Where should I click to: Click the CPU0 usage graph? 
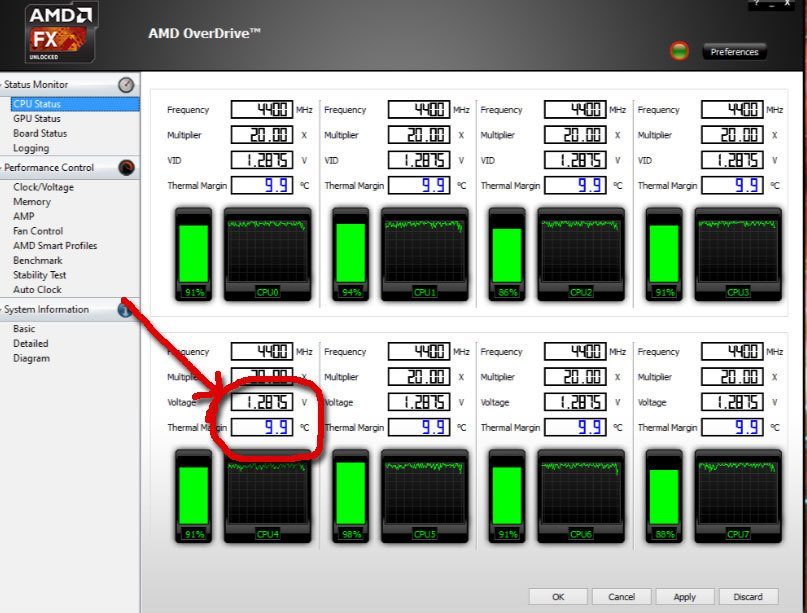coord(268,254)
